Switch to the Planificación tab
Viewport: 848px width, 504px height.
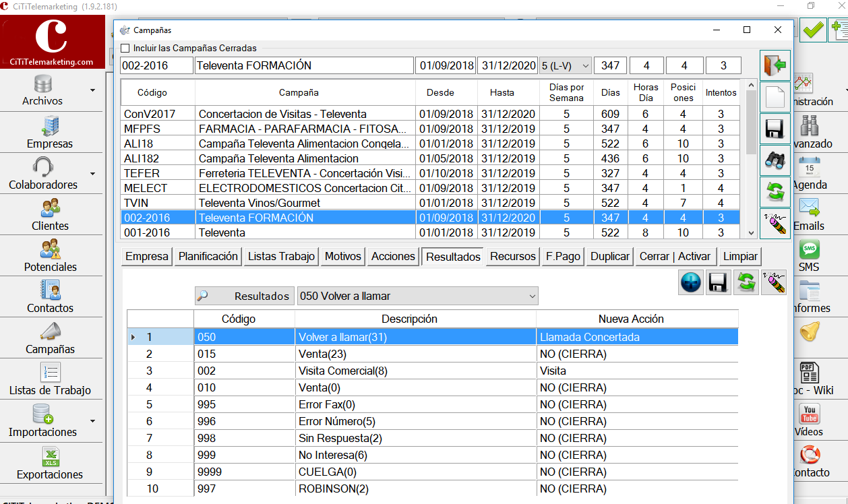click(208, 256)
